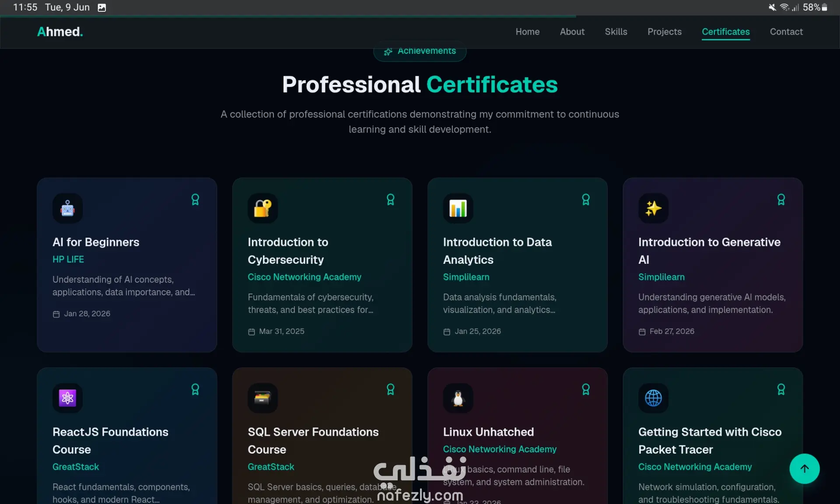
Task: Open the ReactJS Foundations Course title
Action: 110,441
